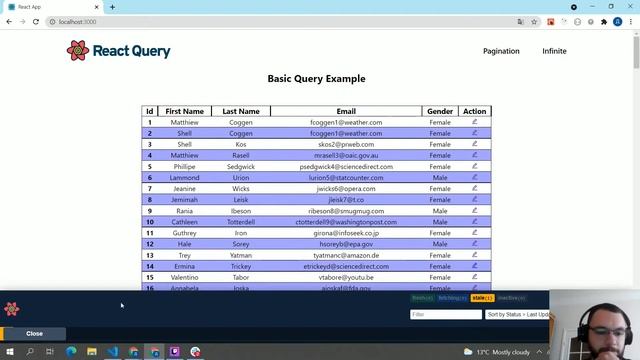The height and width of the screenshot is (360, 640).
Task: Open Windows taskbar search
Action: (x=30, y=351)
